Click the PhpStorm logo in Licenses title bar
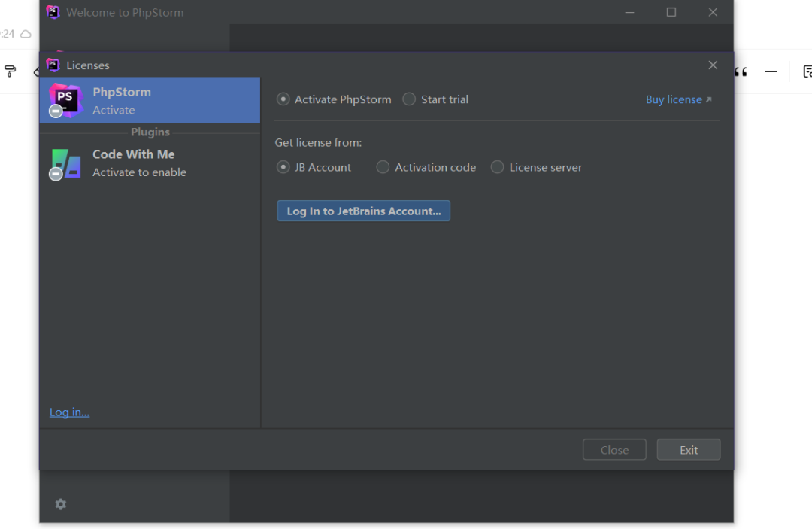The width and height of the screenshot is (812, 529). pos(53,65)
